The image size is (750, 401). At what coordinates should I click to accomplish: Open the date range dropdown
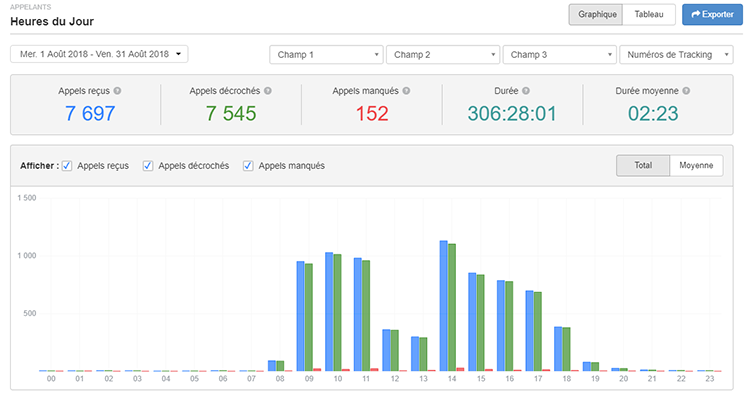click(99, 54)
